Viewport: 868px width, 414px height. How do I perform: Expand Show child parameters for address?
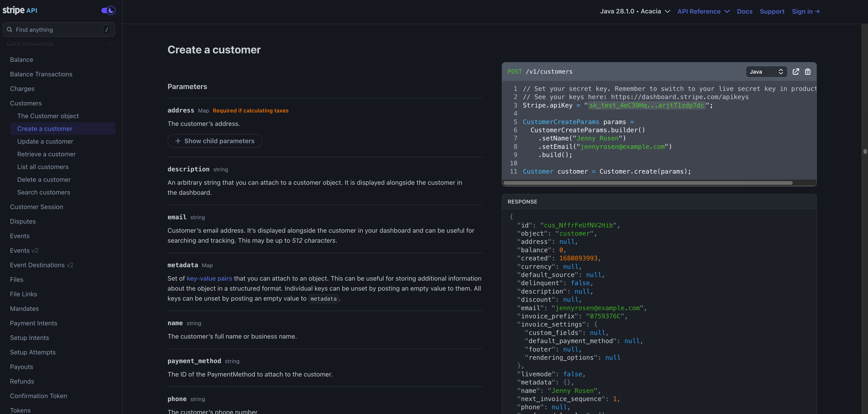pos(215,141)
